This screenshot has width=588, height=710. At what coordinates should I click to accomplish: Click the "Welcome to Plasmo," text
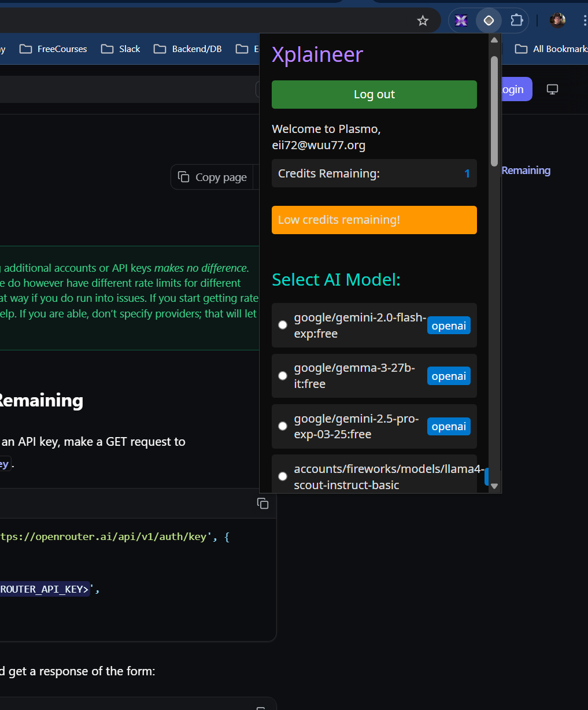click(x=326, y=128)
